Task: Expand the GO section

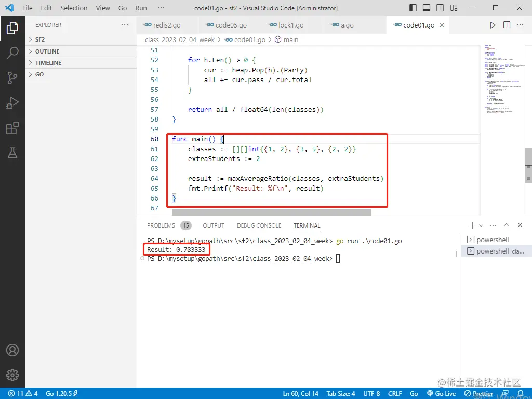Action: click(81, 74)
